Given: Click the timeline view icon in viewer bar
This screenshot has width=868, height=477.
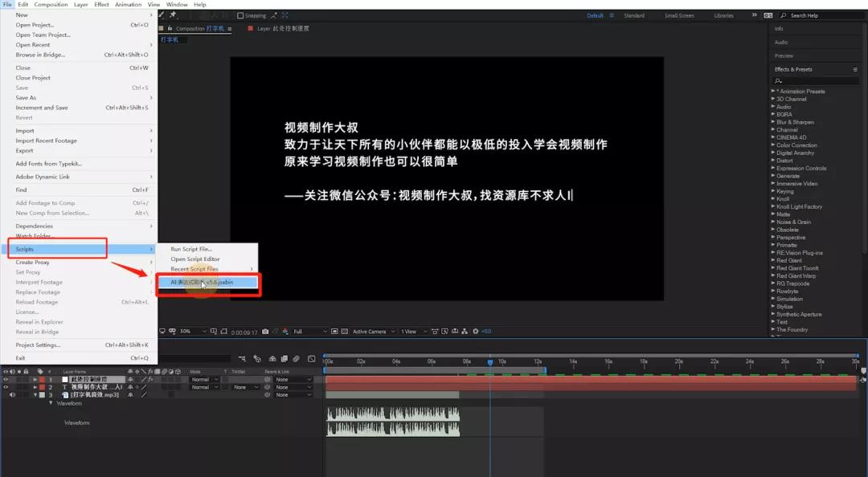Looking at the screenshot, I should (x=454, y=332).
